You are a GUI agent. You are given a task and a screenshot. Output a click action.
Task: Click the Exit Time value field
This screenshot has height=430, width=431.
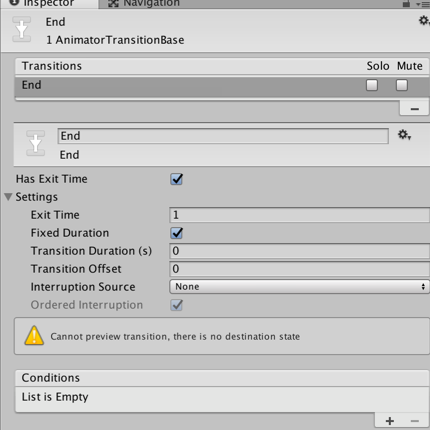point(299,215)
